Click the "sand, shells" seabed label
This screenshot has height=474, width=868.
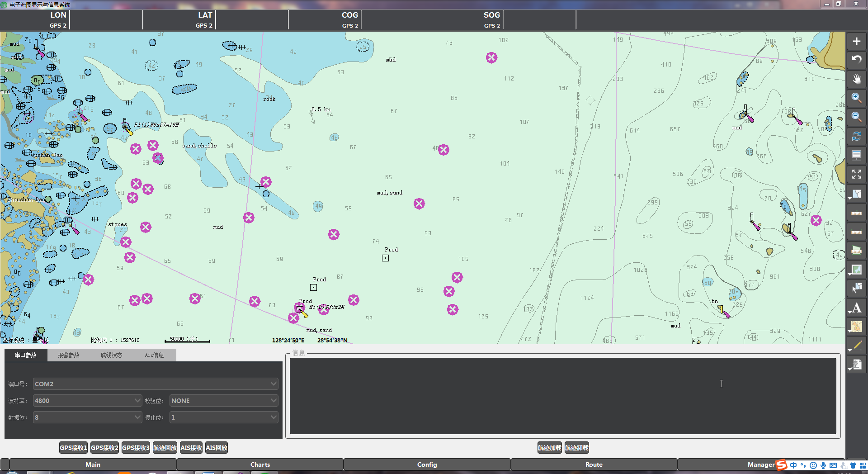pos(199,146)
